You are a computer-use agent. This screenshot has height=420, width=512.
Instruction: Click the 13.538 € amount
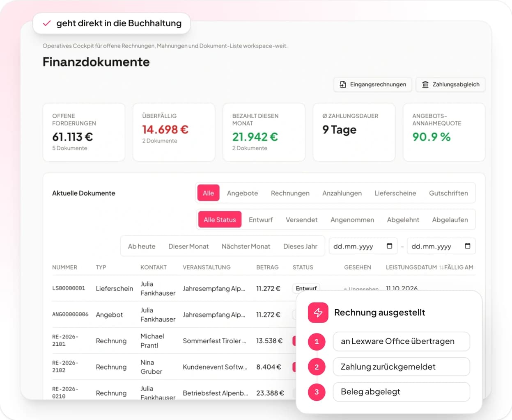269,341
